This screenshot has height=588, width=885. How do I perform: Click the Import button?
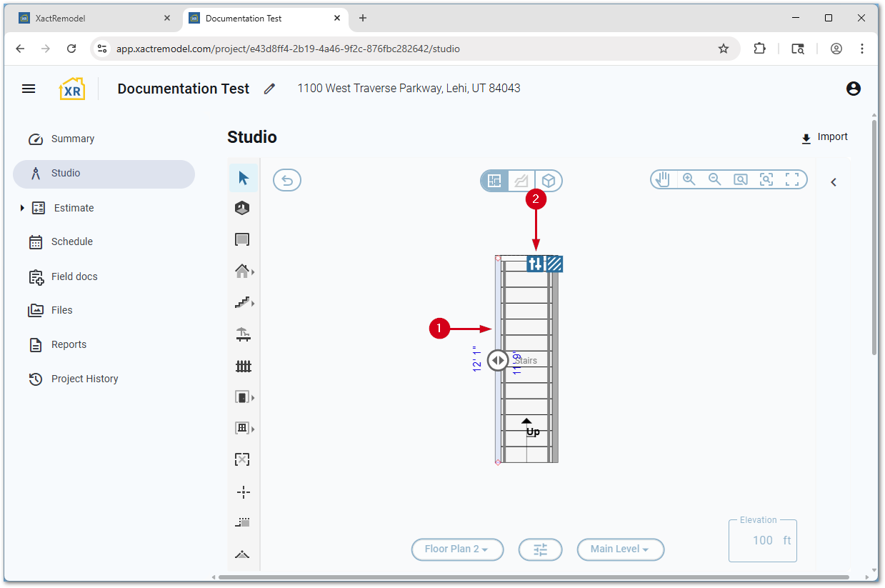[824, 137]
